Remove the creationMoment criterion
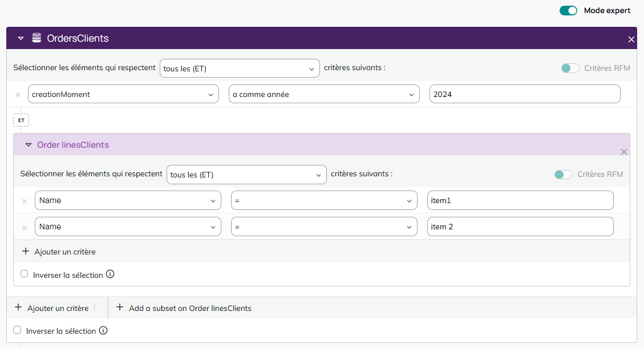Image resolution: width=644 pixels, height=348 pixels. tap(18, 95)
